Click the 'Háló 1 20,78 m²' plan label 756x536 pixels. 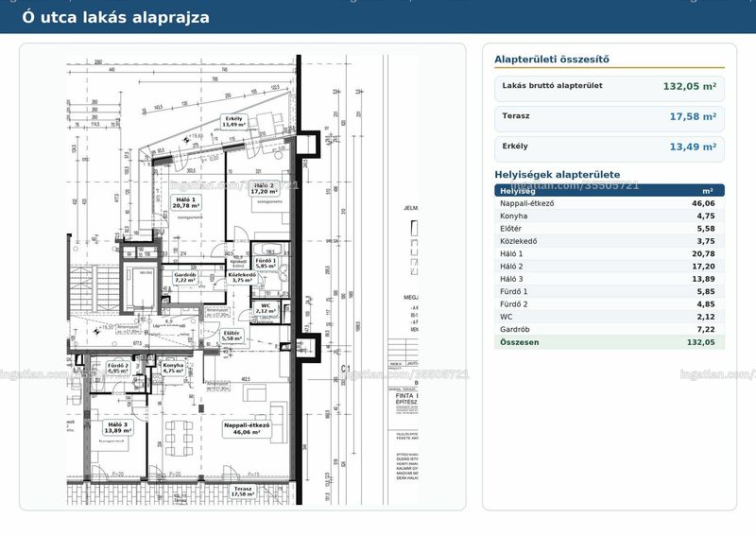[185, 202]
